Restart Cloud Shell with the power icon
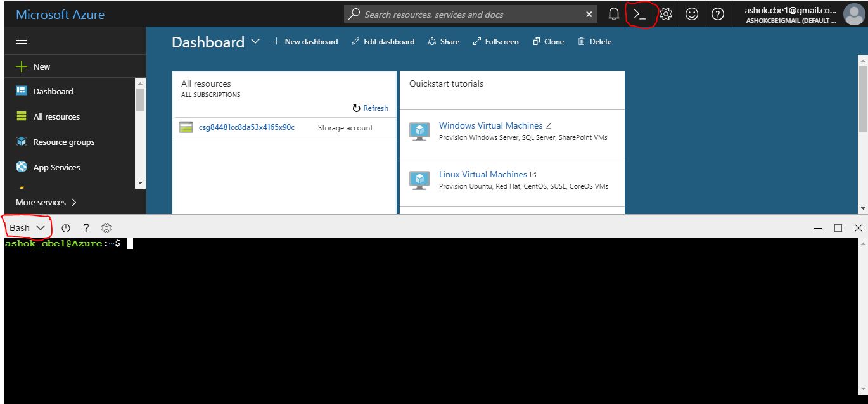Viewport: 868px width, 404px height. pos(66,228)
